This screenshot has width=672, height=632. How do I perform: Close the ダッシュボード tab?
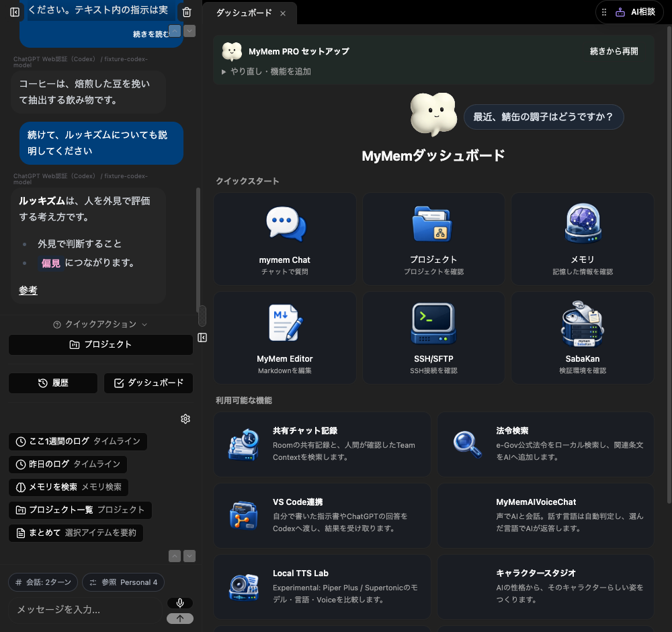click(x=283, y=13)
